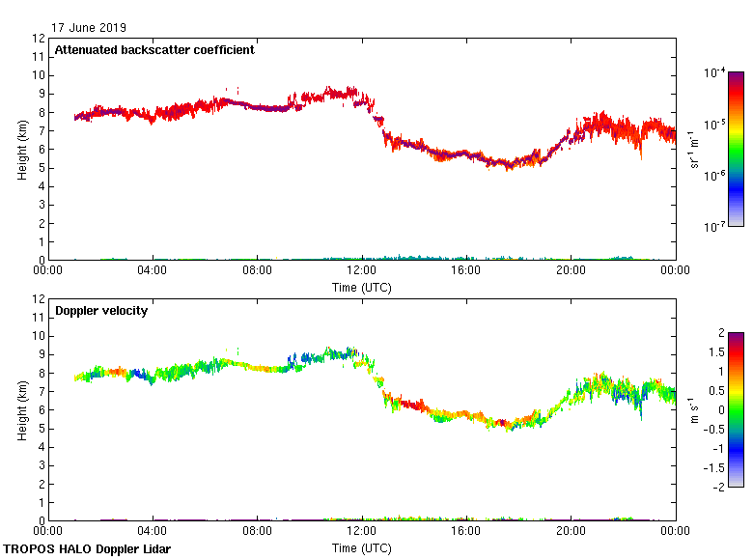
Task: Click "Time (UTC)" label under the backscatter plot
Action: [362, 287]
